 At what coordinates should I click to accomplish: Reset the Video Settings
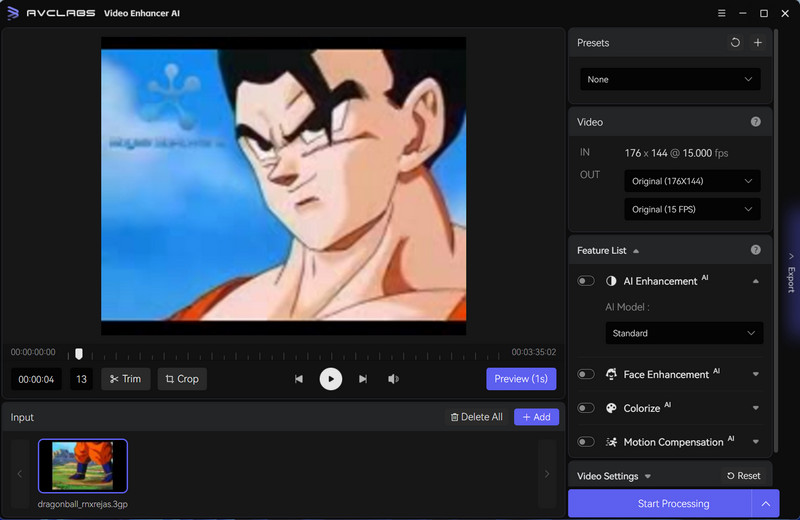pyautogui.click(x=743, y=476)
